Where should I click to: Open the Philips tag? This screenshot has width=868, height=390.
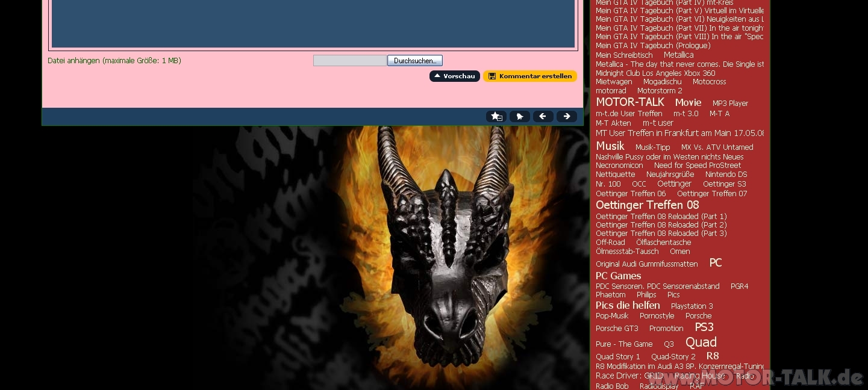646,295
